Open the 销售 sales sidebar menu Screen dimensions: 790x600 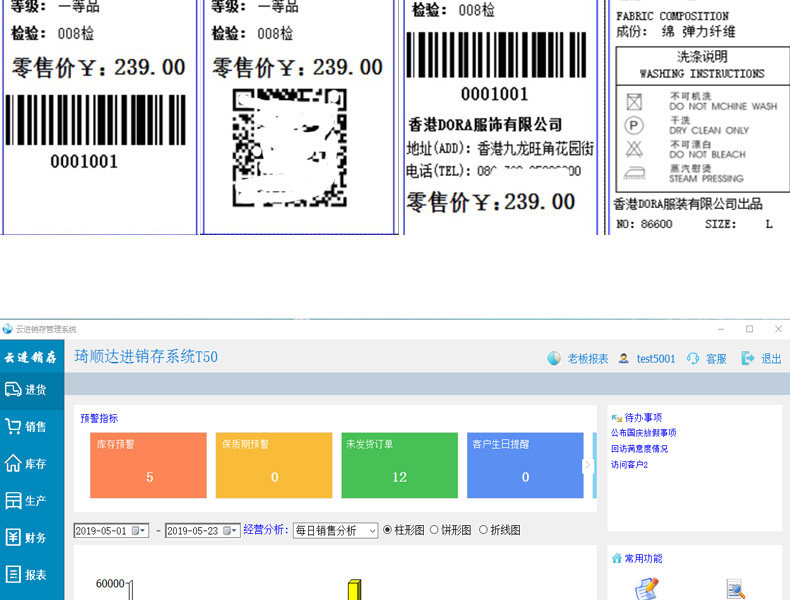pos(32,427)
